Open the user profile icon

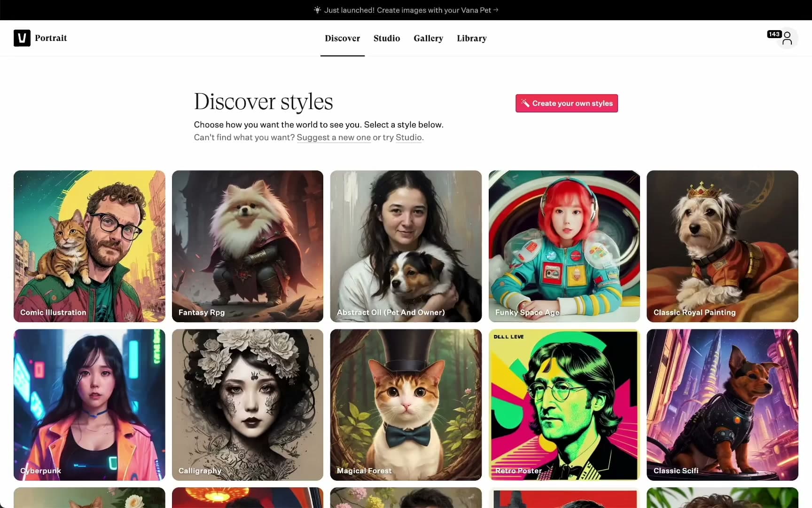pyautogui.click(x=787, y=39)
